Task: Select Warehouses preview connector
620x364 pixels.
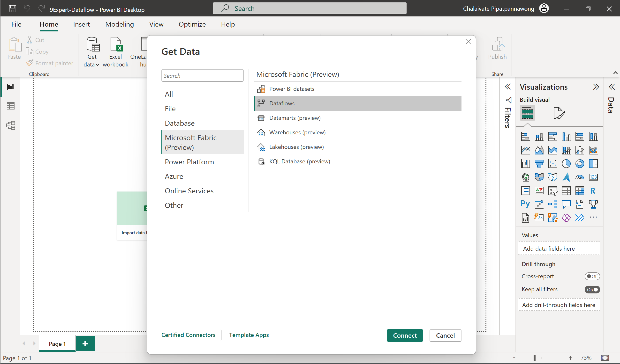Action: 297,132
